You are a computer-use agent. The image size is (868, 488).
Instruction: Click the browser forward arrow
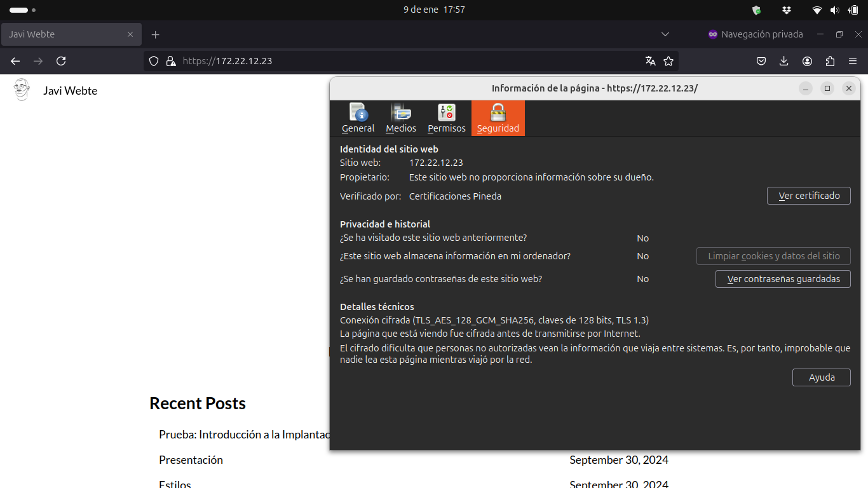pos(38,61)
